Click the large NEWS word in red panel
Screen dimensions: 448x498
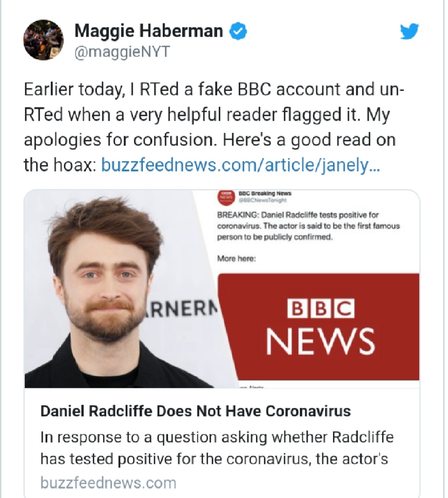(x=320, y=341)
